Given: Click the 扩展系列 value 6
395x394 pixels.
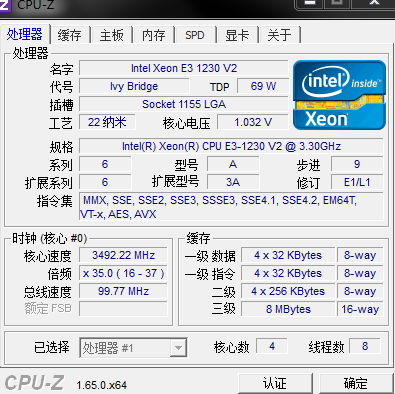Looking at the screenshot, I should click(x=105, y=182).
